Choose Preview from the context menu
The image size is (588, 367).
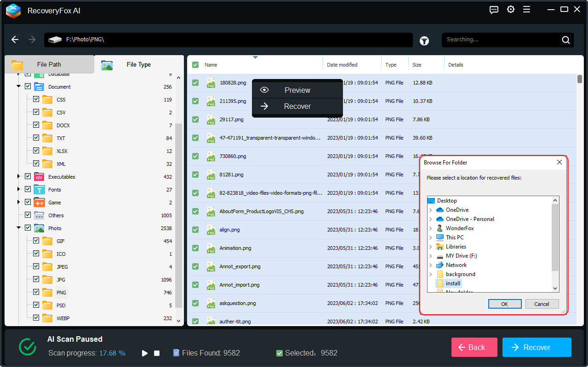coord(297,90)
